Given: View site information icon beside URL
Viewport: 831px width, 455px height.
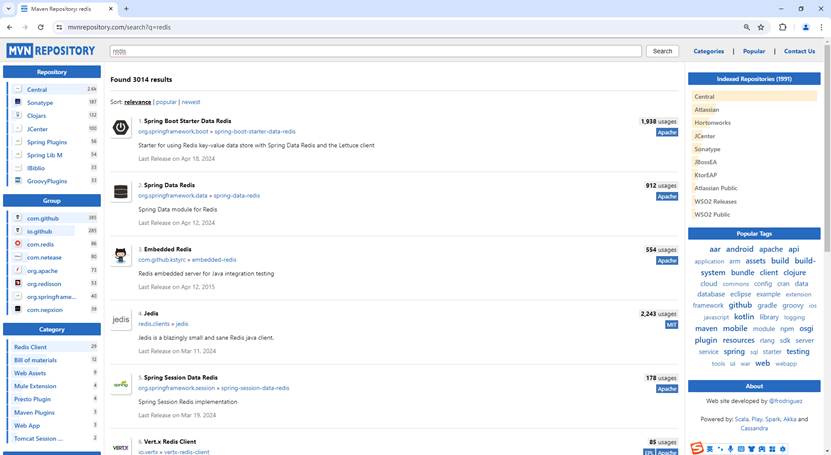Looking at the screenshot, I should [x=59, y=27].
